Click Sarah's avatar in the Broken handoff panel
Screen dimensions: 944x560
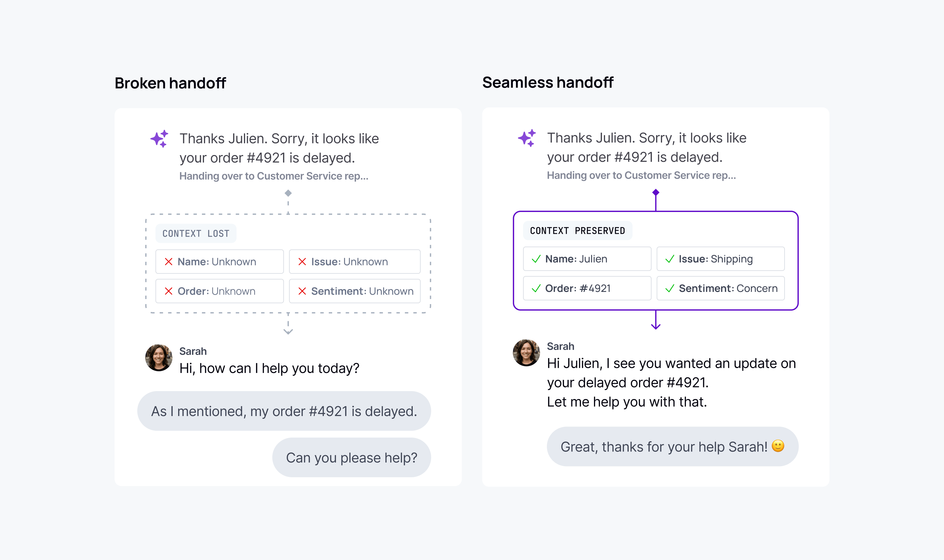[159, 357]
